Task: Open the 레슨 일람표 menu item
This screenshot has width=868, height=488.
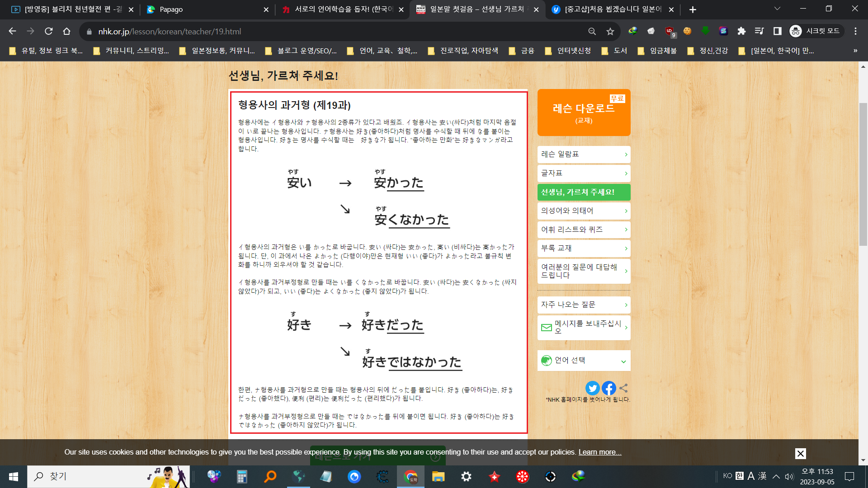Action: point(584,155)
